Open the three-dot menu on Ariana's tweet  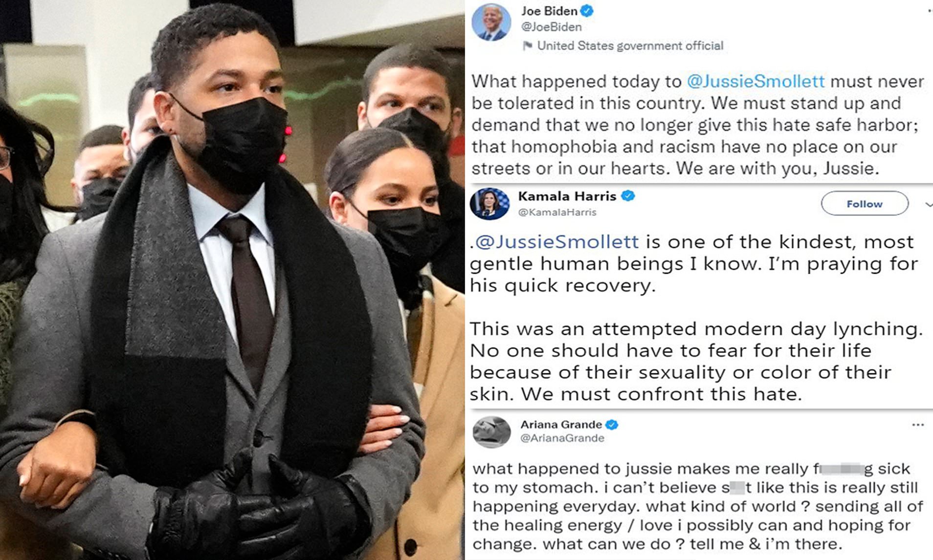click(x=918, y=425)
